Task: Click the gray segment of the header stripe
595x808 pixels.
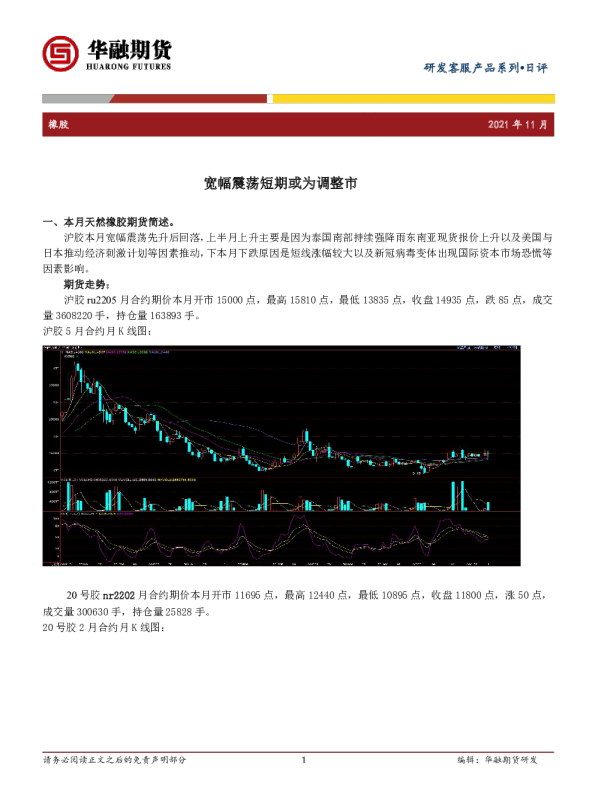Action: point(77,98)
